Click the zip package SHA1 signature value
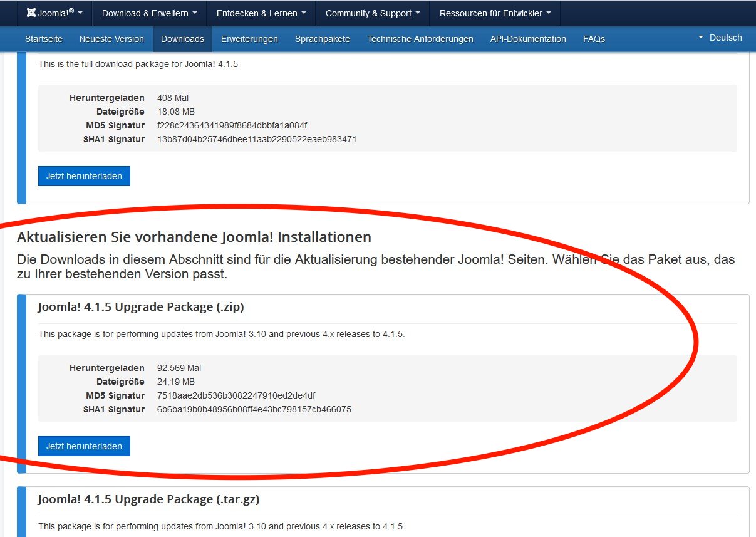This screenshot has height=537, width=756. pos(254,409)
